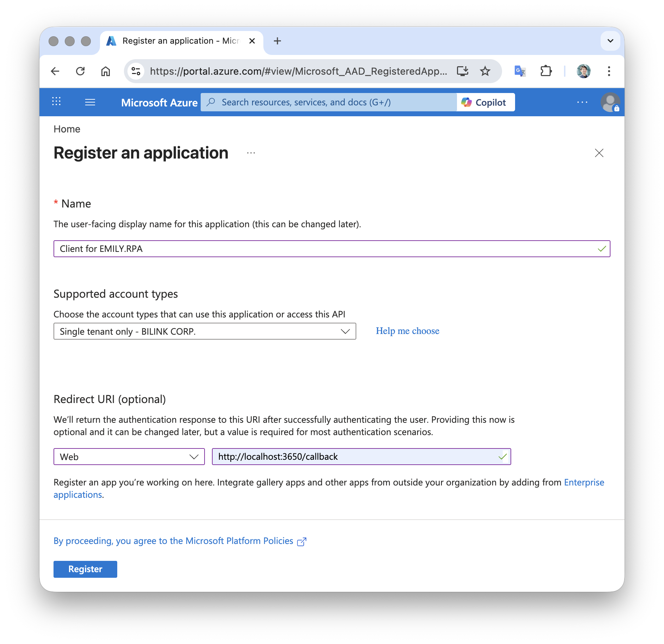Go to the browser home page
Screen dimensions: 664x644
[x=106, y=71]
